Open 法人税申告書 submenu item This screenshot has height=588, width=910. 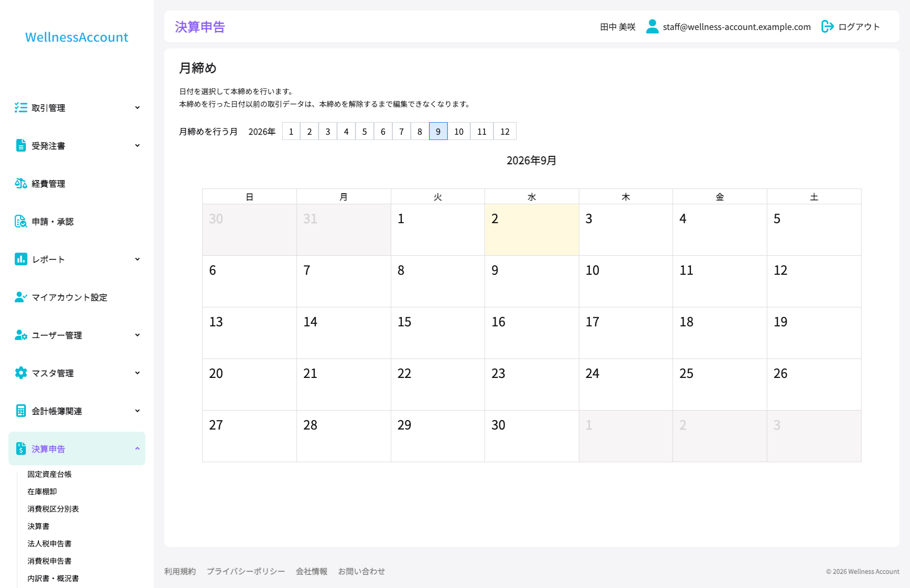coord(50,544)
